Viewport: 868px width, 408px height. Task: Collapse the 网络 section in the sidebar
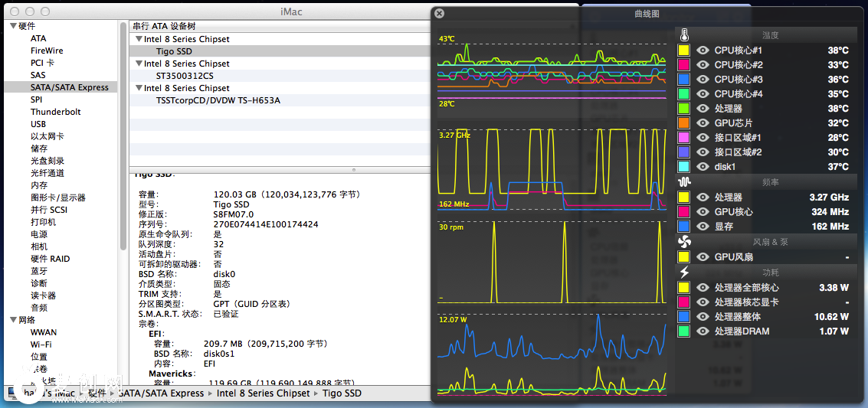coord(13,320)
